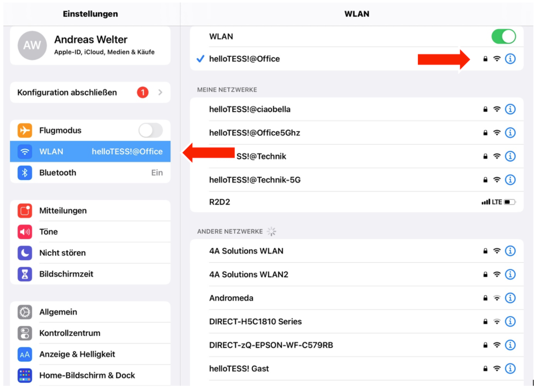Image resolution: width=541 pixels, height=392 pixels.
Task: Open info for DIRECT-H5C1810 Series
Action: [510, 321]
